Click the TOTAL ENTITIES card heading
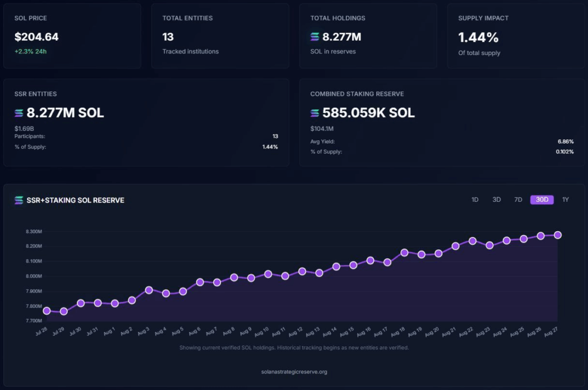Viewport: 588px width, 390px height. point(188,18)
